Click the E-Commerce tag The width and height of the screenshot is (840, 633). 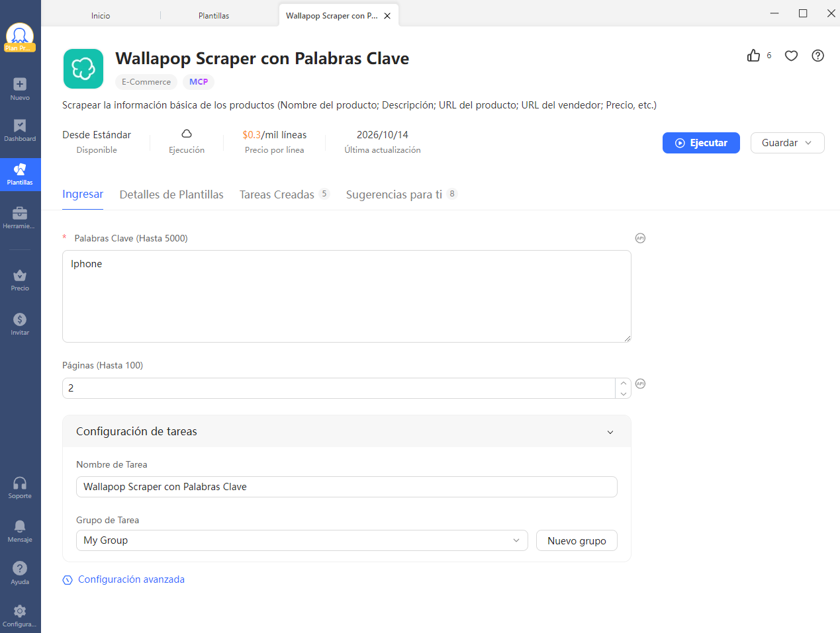146,82
